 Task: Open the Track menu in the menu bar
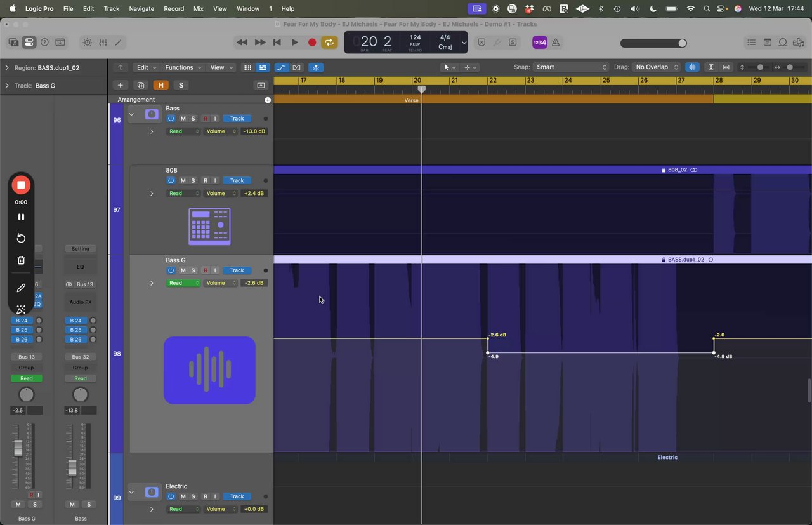[x=112, y=9]
